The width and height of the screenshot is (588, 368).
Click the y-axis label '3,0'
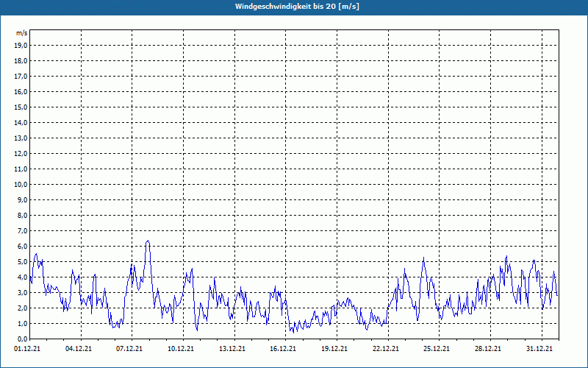[x=22, y=292]
